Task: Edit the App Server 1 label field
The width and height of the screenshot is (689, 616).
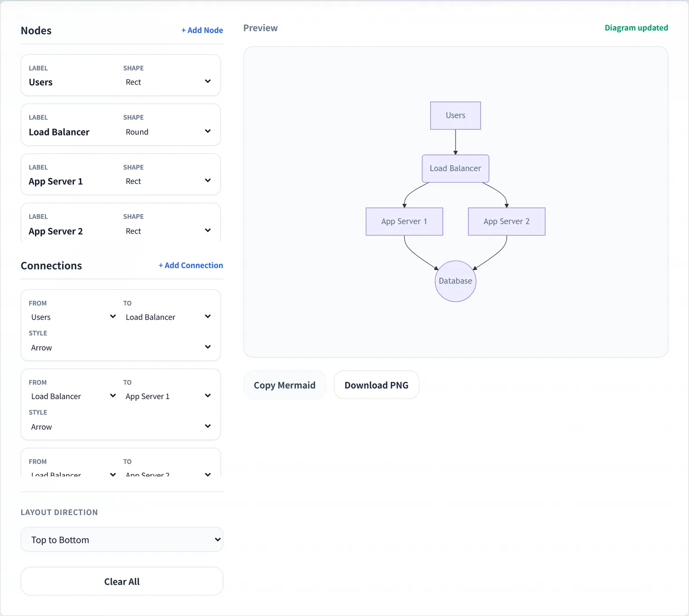Action: (x=73, y=181)
